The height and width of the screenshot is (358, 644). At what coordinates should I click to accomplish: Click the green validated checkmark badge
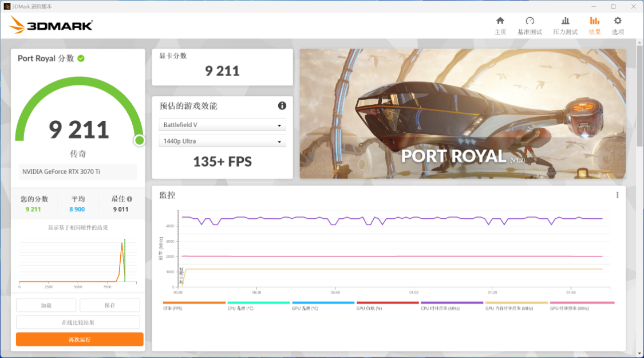point(81,58)
